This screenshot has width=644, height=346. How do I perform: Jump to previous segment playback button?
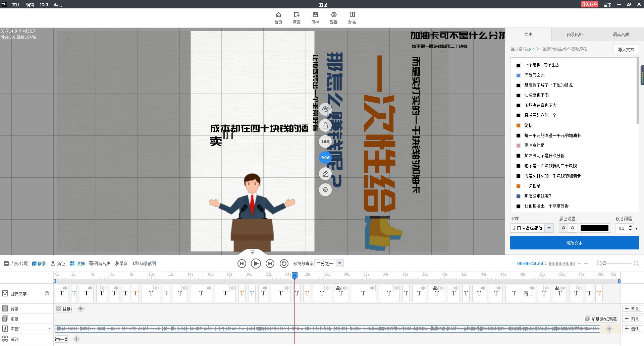241,264
